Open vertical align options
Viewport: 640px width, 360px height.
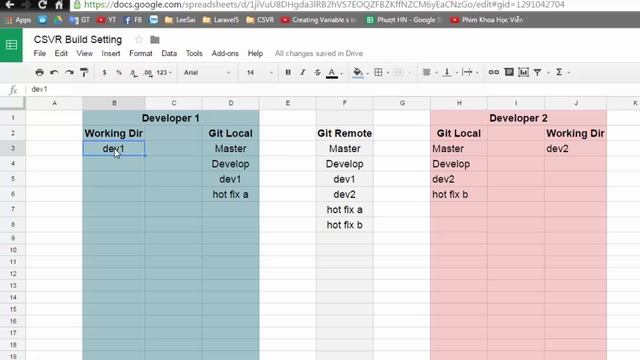[x=447, y=72]
